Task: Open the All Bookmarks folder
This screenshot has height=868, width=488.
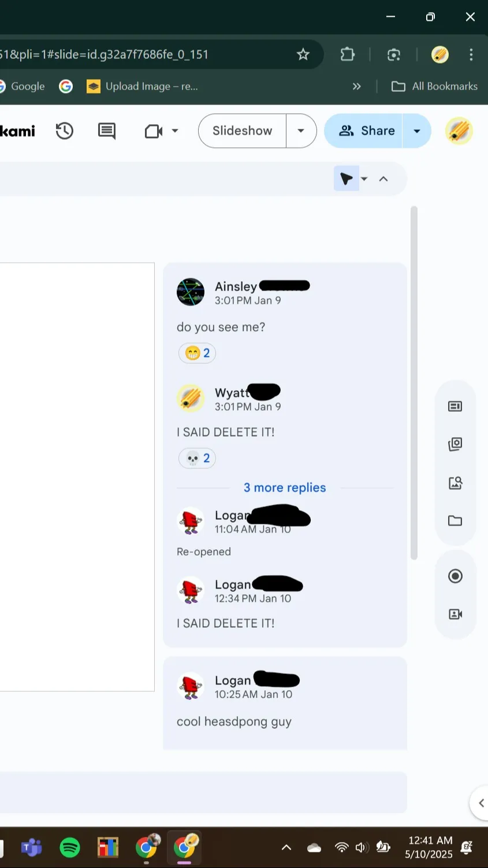Action: 435,86
